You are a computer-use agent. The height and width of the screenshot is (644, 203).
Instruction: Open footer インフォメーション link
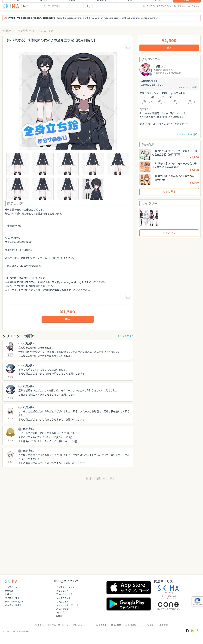tap(65, 587)
